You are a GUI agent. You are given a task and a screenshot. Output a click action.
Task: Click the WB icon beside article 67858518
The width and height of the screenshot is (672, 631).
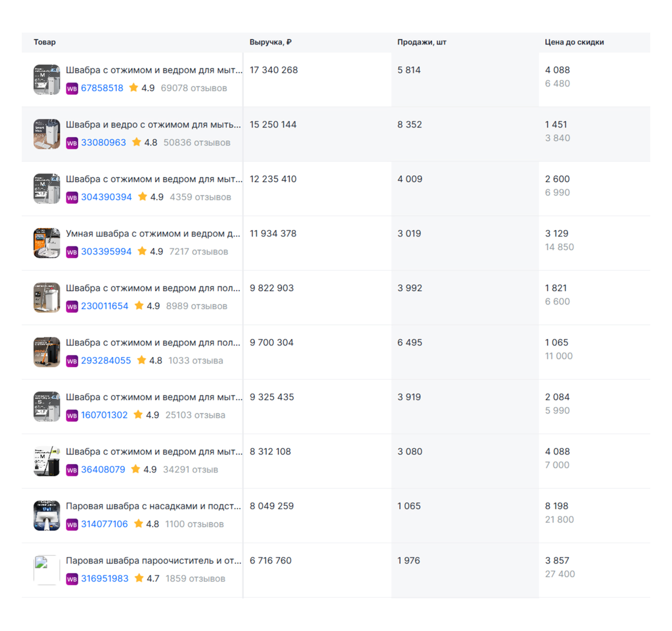click(72, 89)
